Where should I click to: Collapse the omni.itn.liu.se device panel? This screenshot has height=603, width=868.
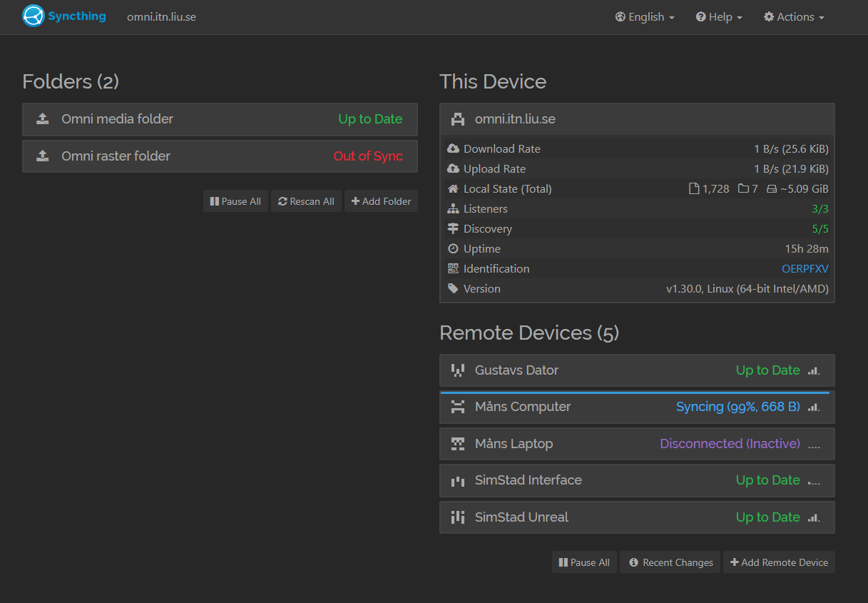(x=637, y=119)
